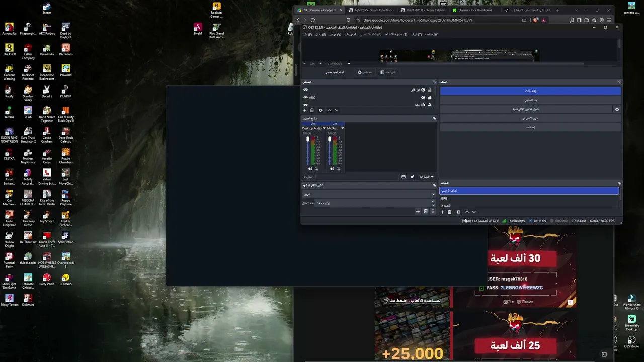
Task: Open advanced audio properties gear in mixer
Action: tap(412, 177)
